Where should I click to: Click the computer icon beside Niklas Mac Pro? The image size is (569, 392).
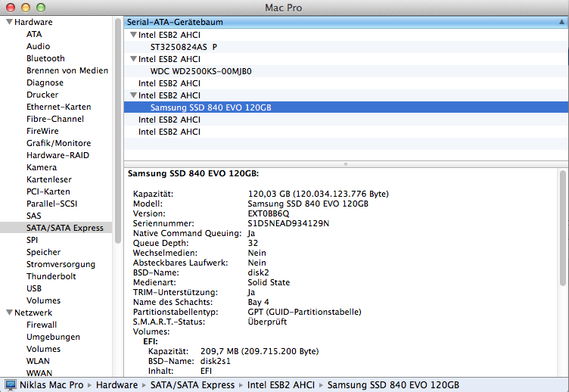tap(10, 384)
